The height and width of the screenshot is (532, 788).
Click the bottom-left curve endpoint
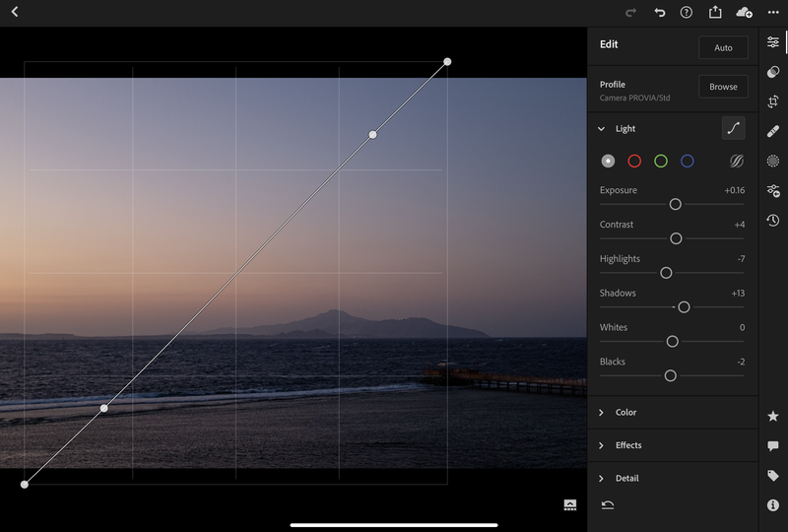(24, 485)
